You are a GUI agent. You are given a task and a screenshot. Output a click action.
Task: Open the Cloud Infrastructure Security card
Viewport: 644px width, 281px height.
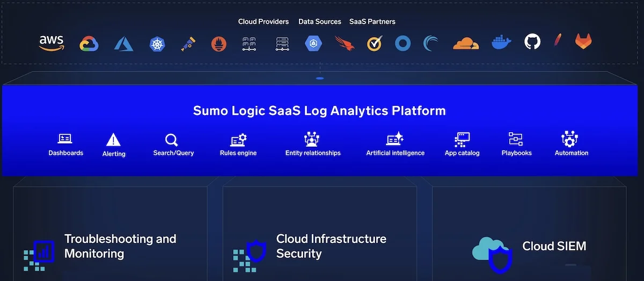click(320, 233)
